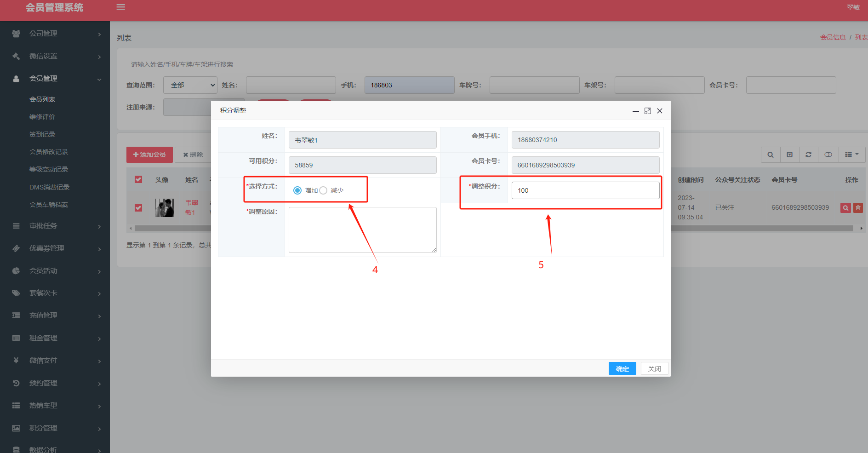Open the columns list dropdown button
Image resolution: width=868 pixels, height=453 pixels.
coord(852,155)
